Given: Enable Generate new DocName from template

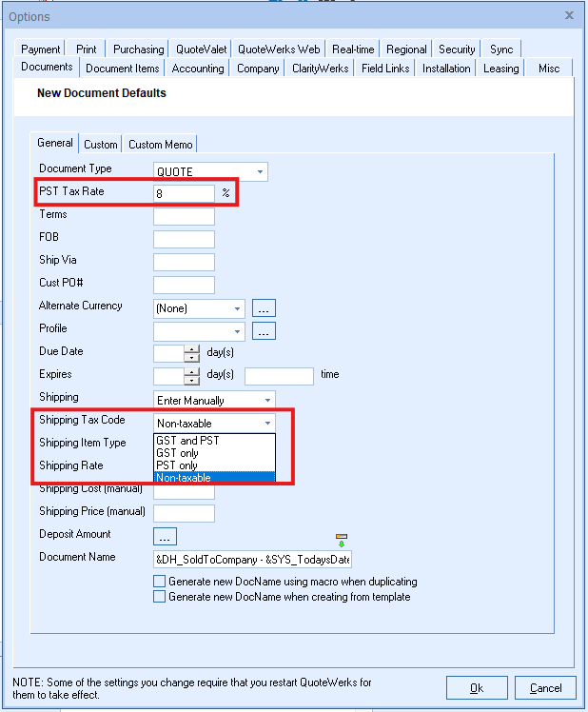Looking at the screenshot, I should point(159,597).
